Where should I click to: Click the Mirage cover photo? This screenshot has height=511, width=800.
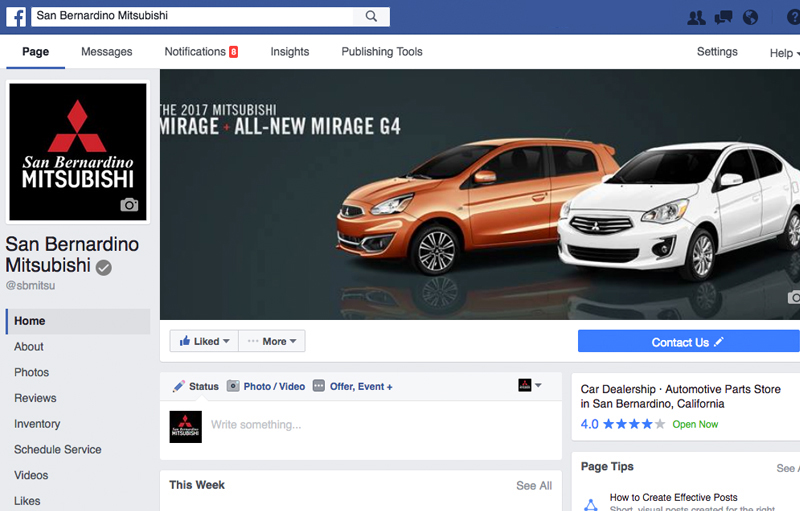point(480,194)
